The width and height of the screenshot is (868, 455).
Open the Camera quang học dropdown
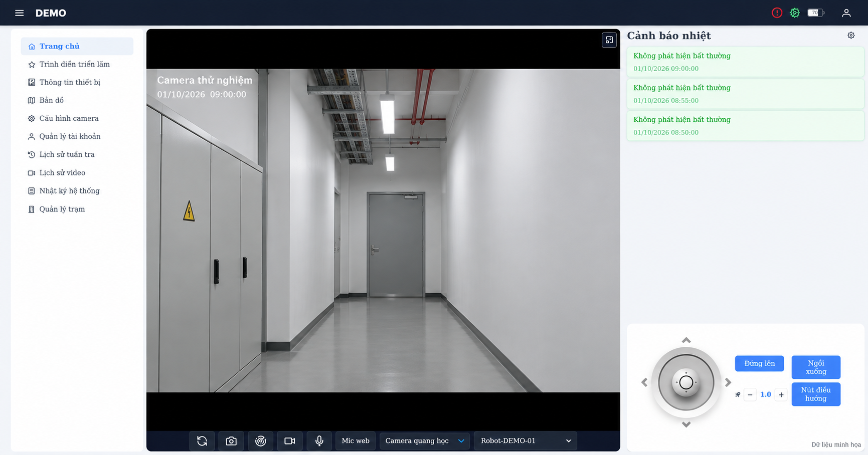click(425, 441)
